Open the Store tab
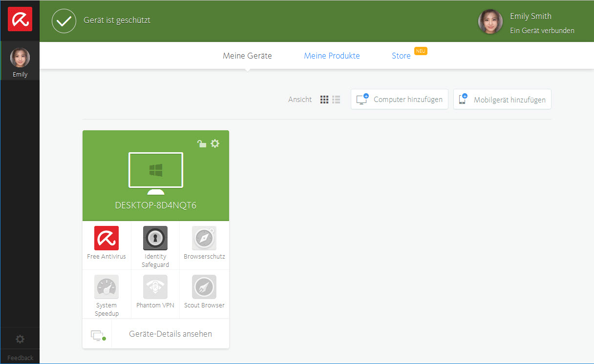This screenshot has width=594, height=364. [401, 56]
